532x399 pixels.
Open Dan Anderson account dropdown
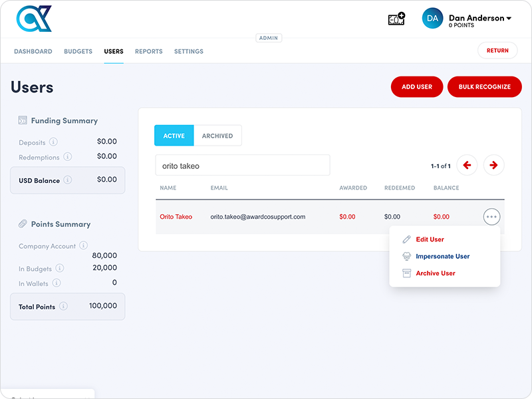coord(480,19)
